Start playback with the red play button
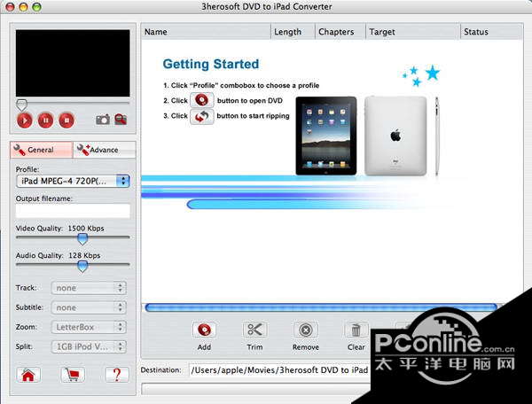The width and height of the screenshot is (532, 404). [x=25, y=120]
